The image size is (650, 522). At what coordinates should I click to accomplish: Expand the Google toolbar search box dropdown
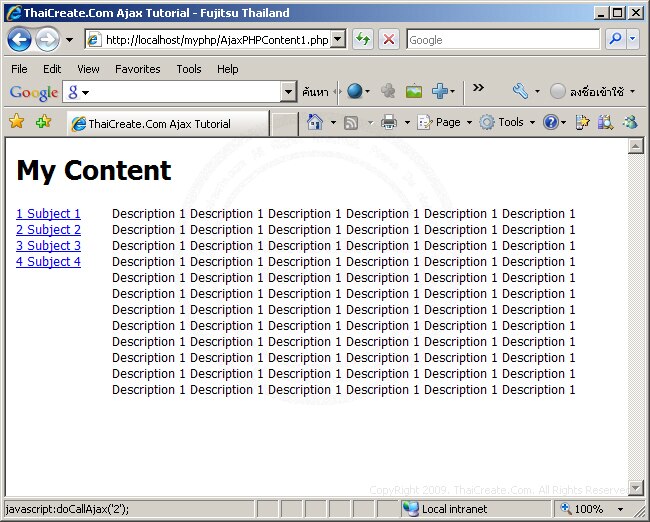coord(288,92)
